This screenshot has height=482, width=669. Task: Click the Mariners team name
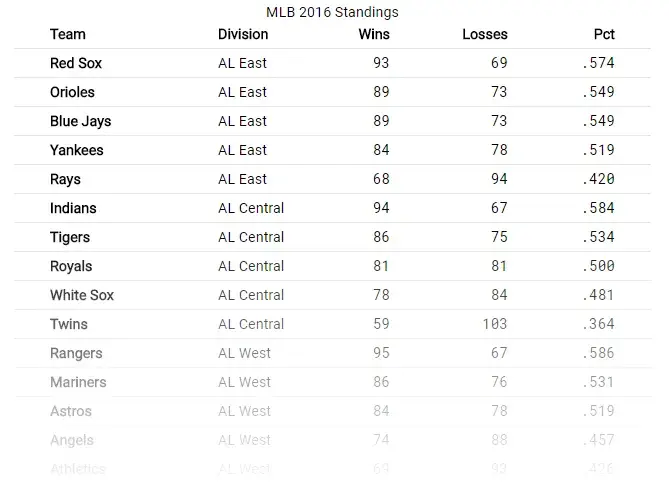[x=78, y=382]
